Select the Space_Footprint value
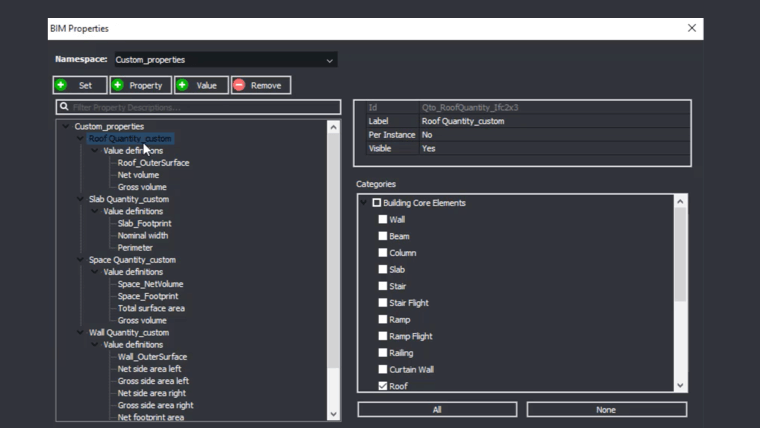 coord(148,296)
